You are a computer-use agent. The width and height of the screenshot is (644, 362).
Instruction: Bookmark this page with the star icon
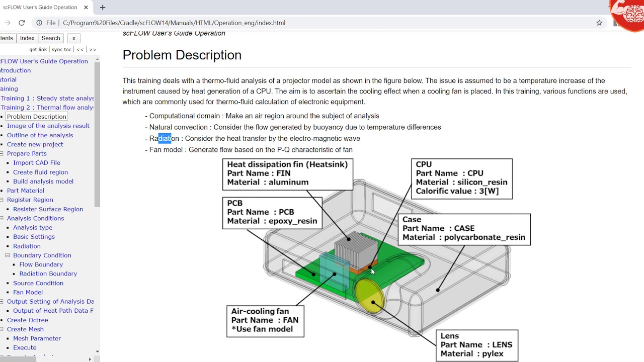tap(599, 23)
